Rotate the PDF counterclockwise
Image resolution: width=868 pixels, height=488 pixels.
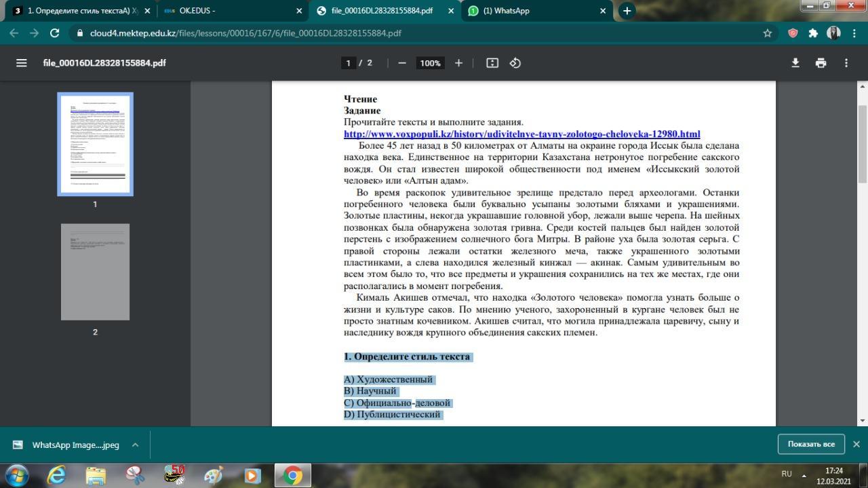(x=515, y=63)
